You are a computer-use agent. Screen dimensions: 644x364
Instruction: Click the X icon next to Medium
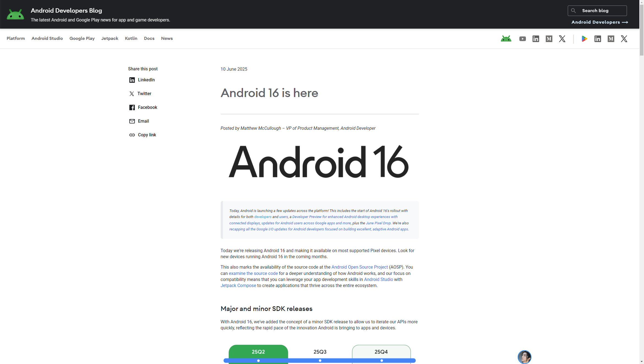(562, 39)
